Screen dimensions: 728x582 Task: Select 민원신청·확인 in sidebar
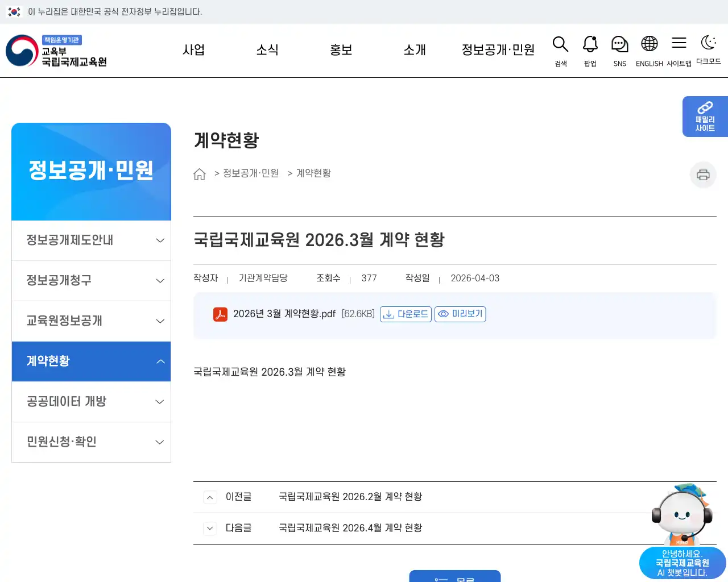(91, 442)
